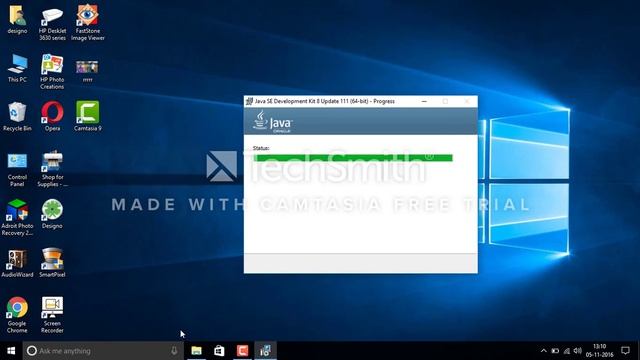The width and height of the screenshot is (640, 360).
Task: Open File Explorer from the taskbar
Action: click(x=196, y=351)
